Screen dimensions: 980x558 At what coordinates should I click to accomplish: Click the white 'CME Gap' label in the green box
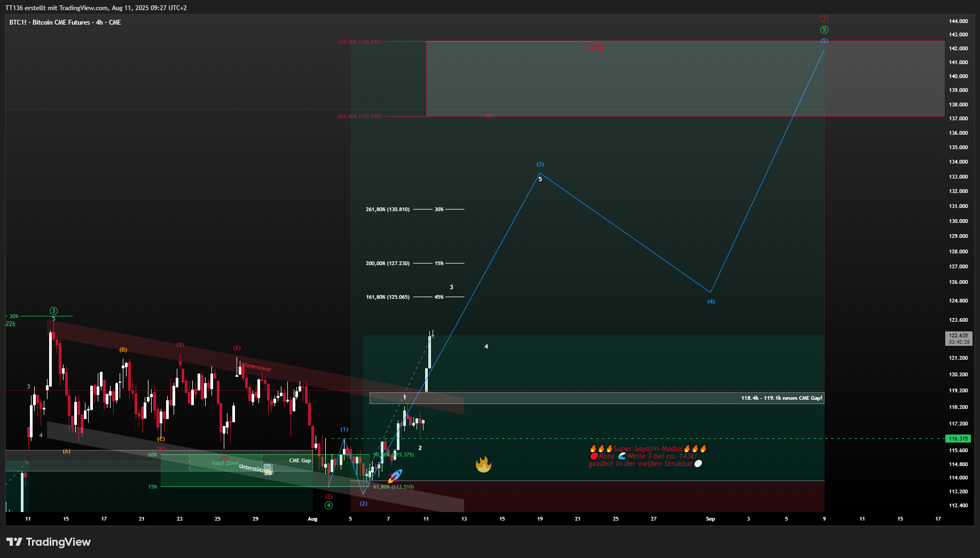click(300, 461)
